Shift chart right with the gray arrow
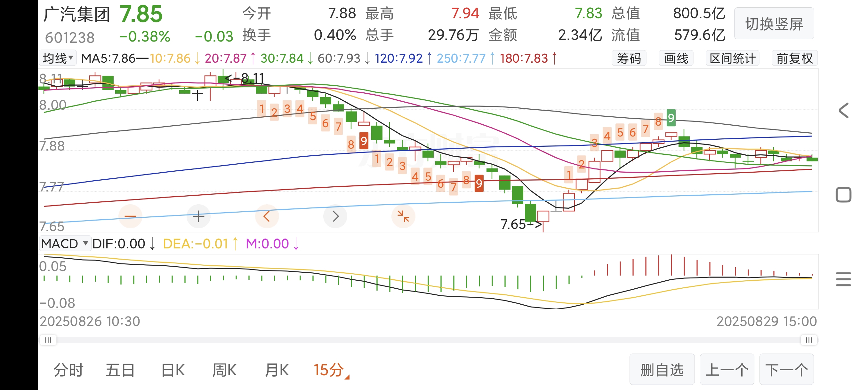 (x=335, y=216)
